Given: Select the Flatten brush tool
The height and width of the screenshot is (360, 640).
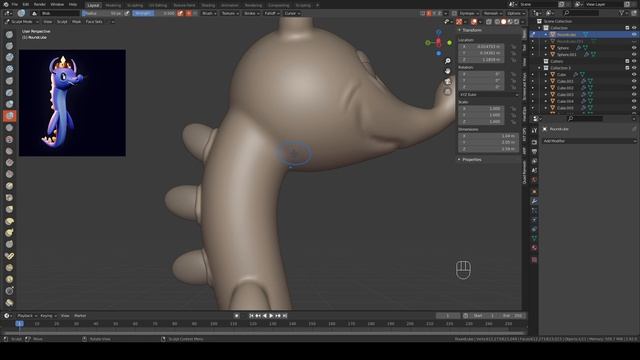Looking at the screenshot, I should [x=9, y=151].
